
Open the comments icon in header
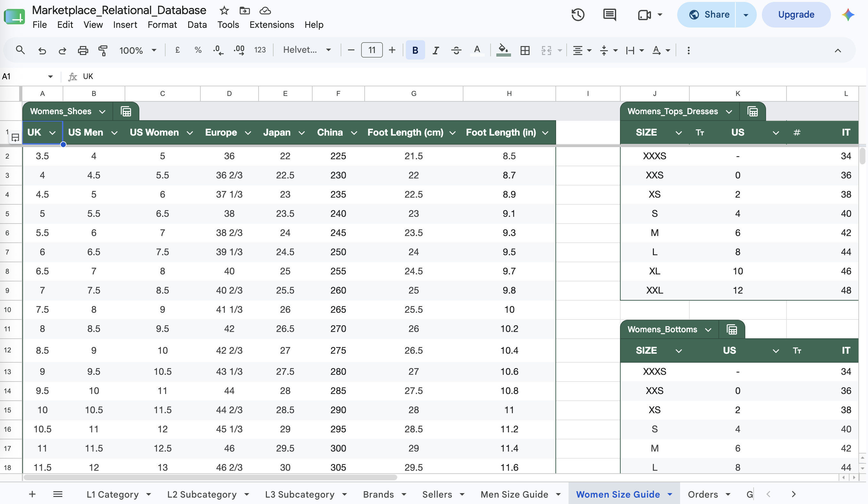click(x=610, y=15)
